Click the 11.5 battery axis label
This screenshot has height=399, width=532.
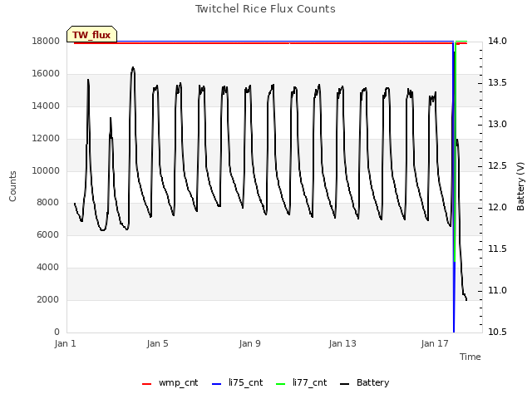[x=497, y=249]
